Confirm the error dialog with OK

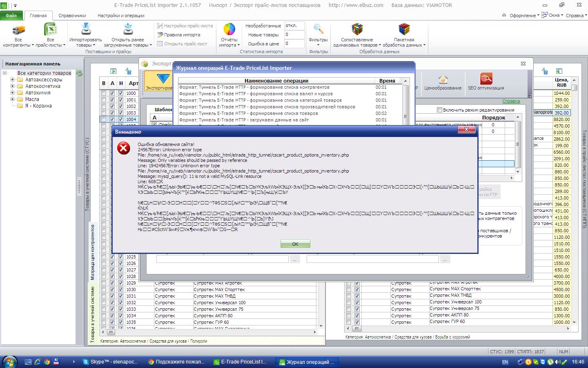click(295, 244)
